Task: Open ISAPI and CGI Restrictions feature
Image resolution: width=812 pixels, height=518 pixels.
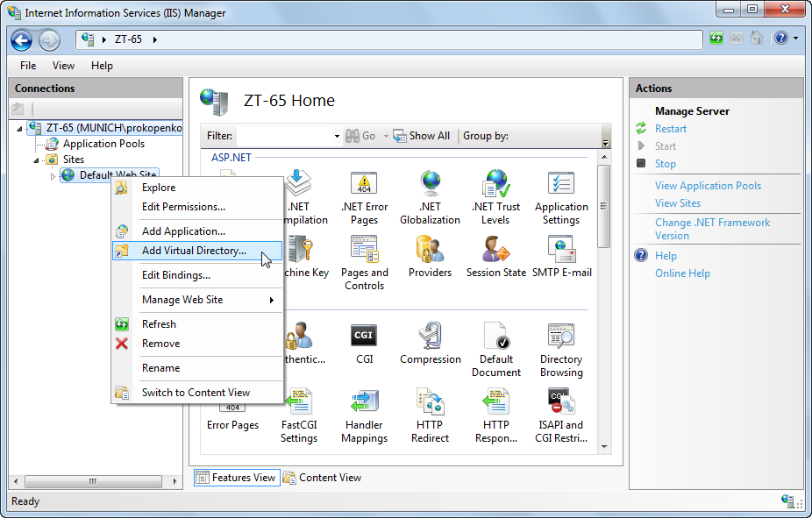Action: click(561, 415)
